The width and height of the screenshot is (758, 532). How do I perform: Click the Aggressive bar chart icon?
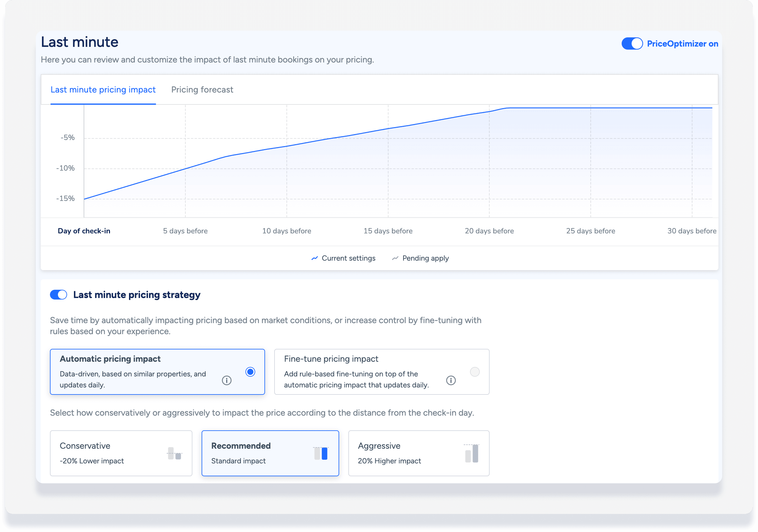(x=472, y=453)
